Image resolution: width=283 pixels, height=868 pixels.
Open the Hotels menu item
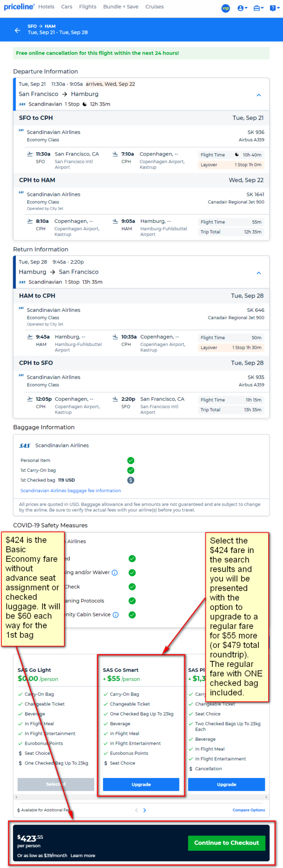pyautogui.click(x=46, y=7)
